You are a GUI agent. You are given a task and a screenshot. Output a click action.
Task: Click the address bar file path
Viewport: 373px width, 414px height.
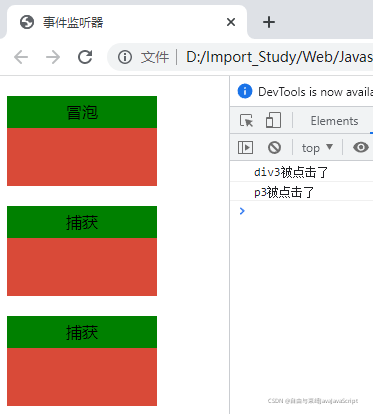(x=279, y=57)
